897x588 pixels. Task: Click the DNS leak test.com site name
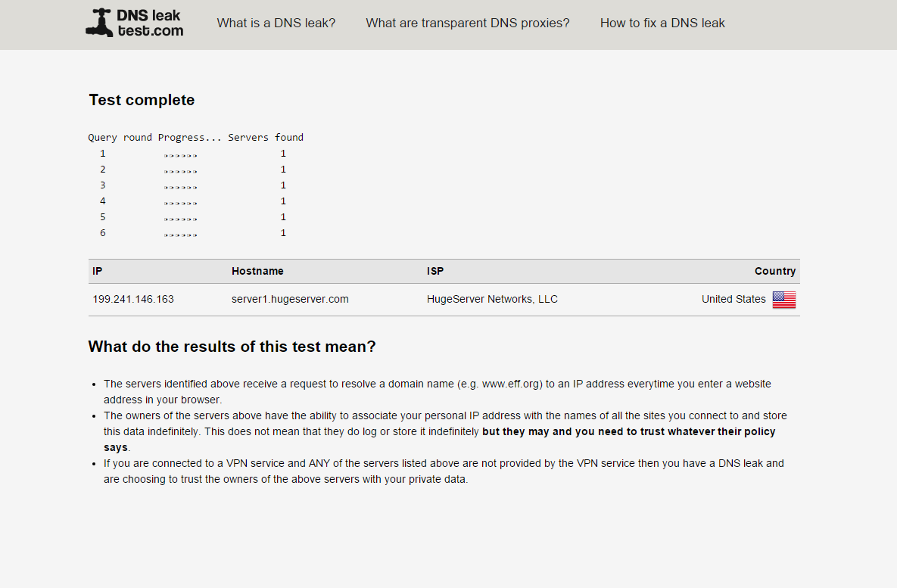coord(150,23)
